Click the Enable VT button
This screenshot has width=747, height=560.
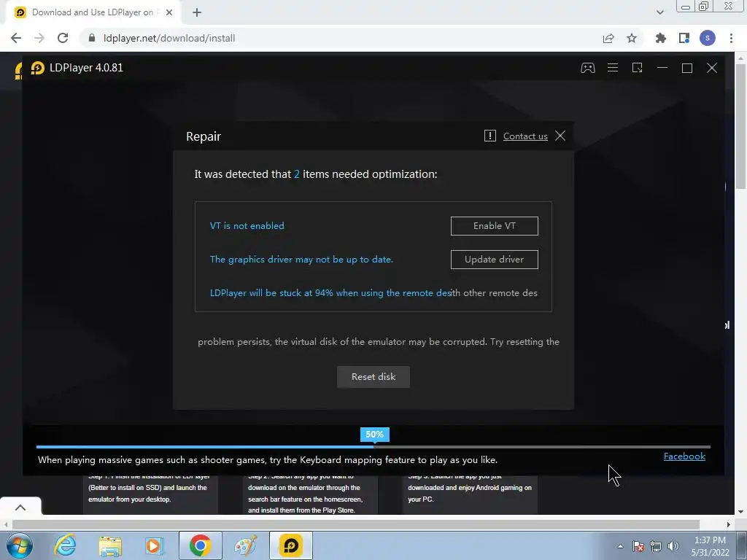[x=494, y=226]
